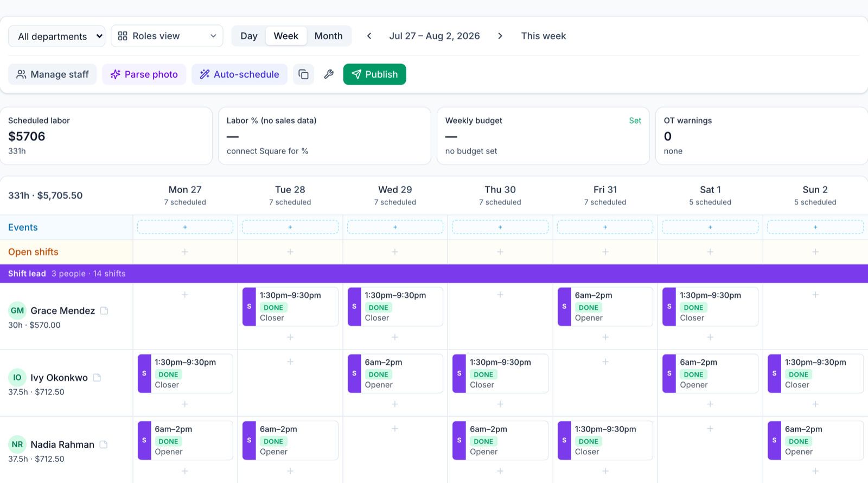Image resolution: width=868 pixels, height=483 pixels.
Task: Switch to Month view
Action: pyautogui.click(x=329, y=36)
